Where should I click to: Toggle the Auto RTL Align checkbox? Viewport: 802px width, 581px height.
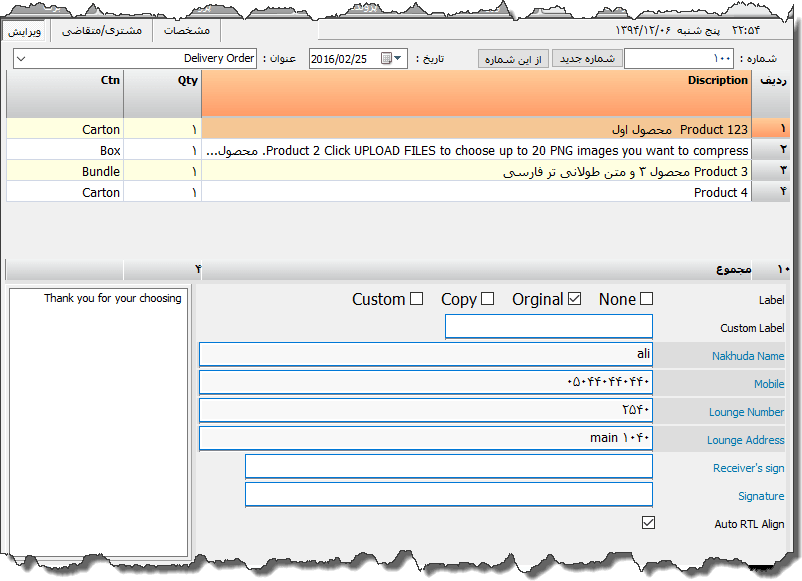click(648, 523)
